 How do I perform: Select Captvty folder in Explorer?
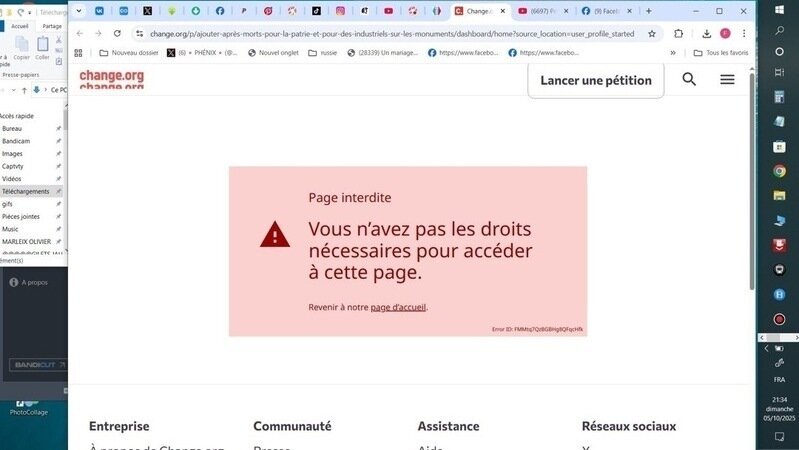click(x=13, y=167)
